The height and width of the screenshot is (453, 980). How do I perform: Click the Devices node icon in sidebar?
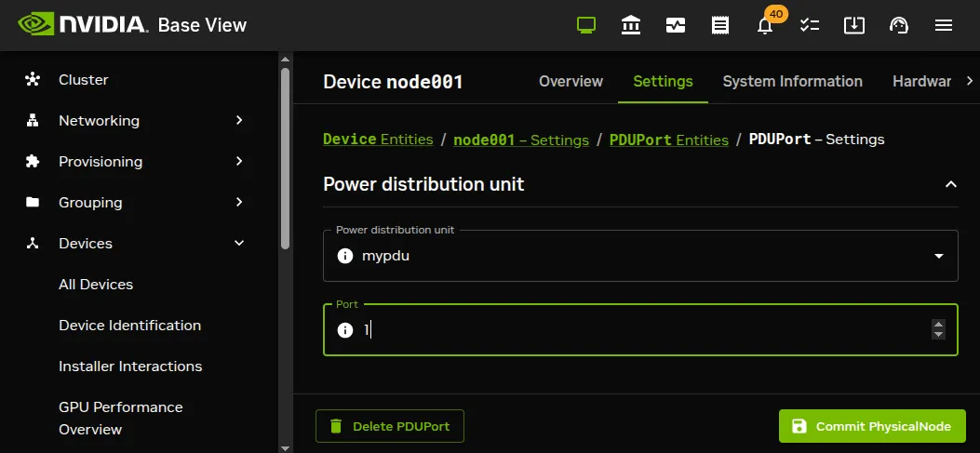click(x=33, y=244)
